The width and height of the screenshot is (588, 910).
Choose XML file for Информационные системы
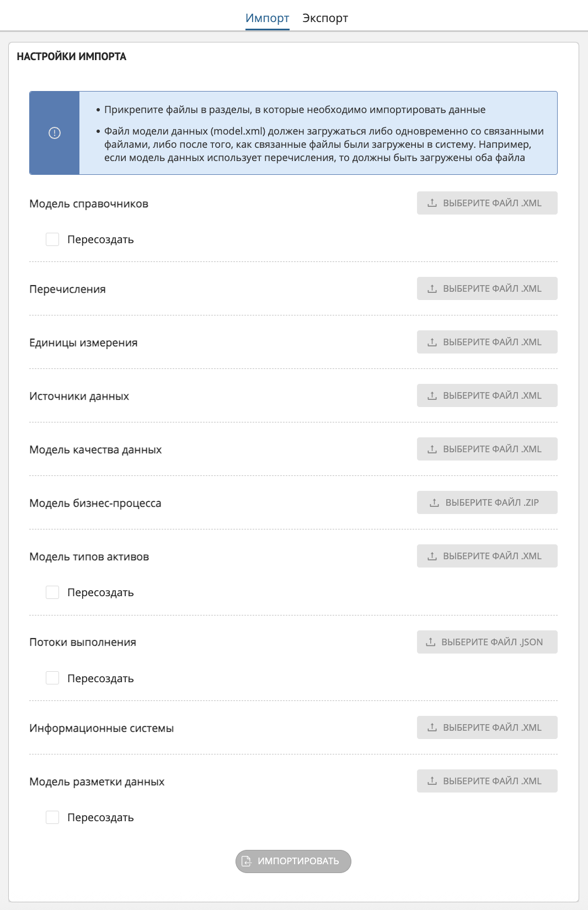click(x=488, y=727)
